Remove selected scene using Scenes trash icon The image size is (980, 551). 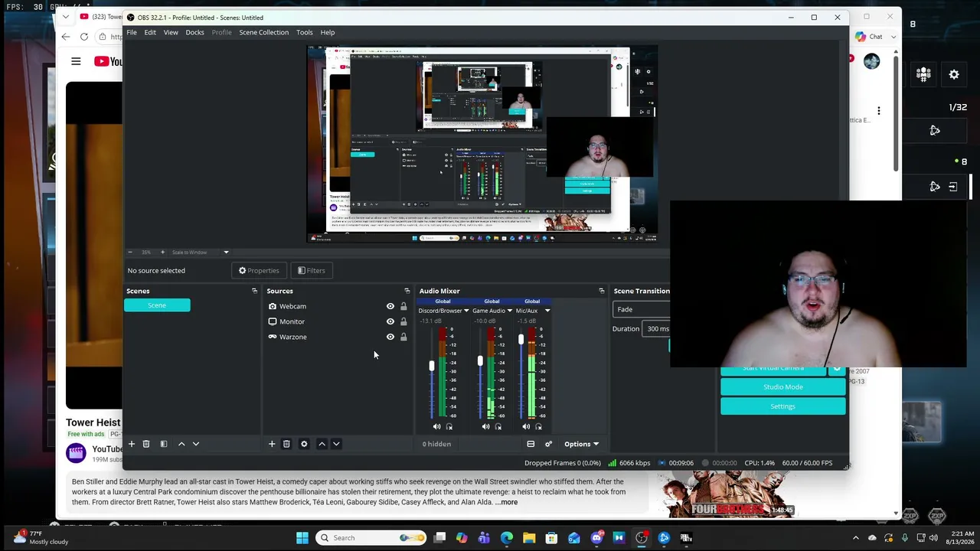[145, 444]
